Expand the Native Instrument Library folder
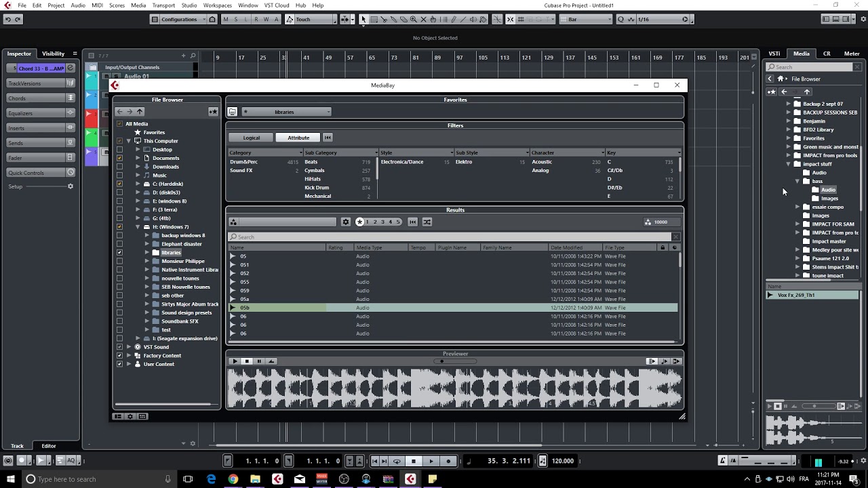The width and height of the screenshot is (868, 488). (147, 270)
